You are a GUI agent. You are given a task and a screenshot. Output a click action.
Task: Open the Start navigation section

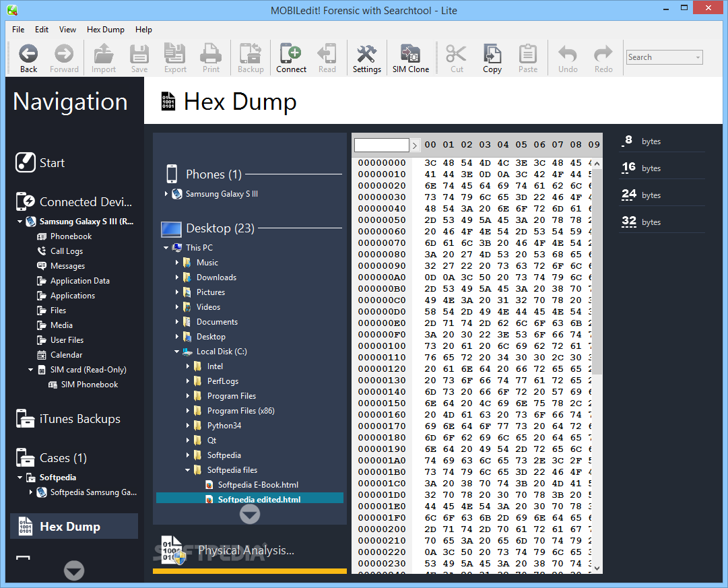(40, 162)
